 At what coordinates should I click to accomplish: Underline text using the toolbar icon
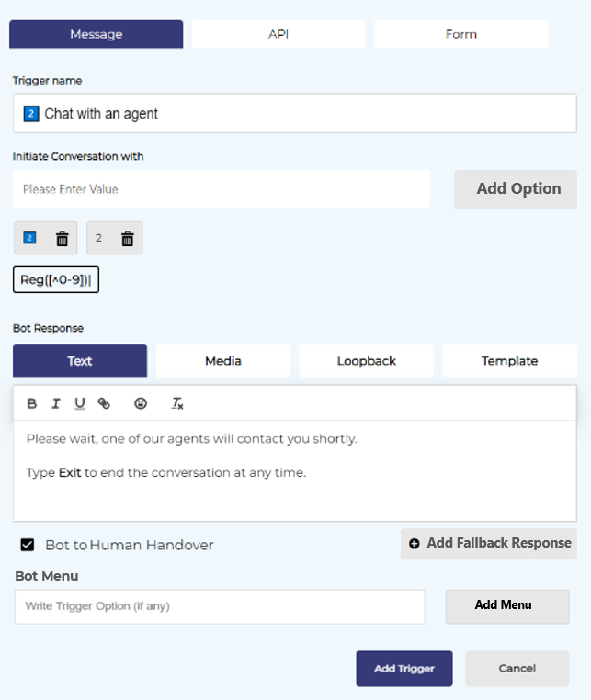click(x=80, y=403)
